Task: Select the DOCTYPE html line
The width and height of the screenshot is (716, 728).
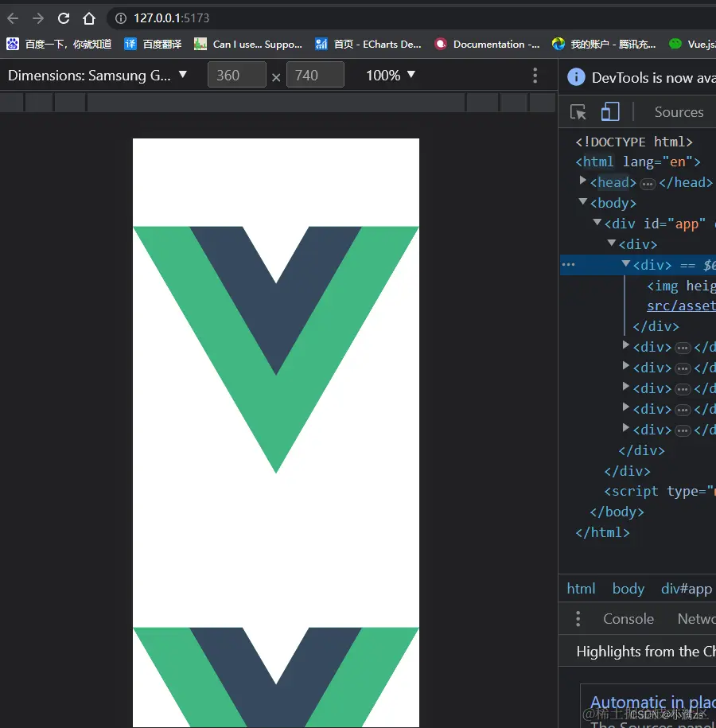Action: [x=634, y=142]
